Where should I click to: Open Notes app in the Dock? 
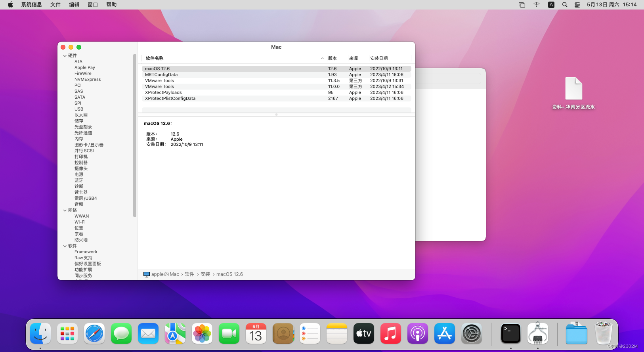(337, 333)
